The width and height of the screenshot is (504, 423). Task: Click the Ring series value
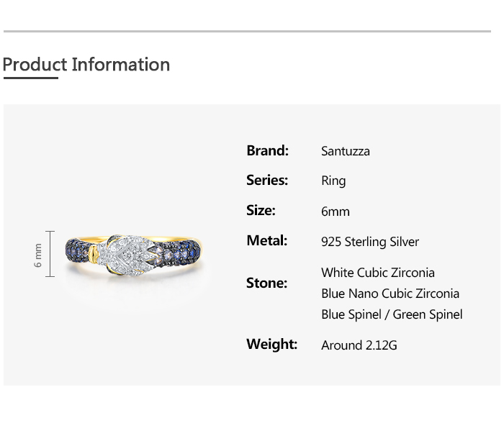pos(333,181)
